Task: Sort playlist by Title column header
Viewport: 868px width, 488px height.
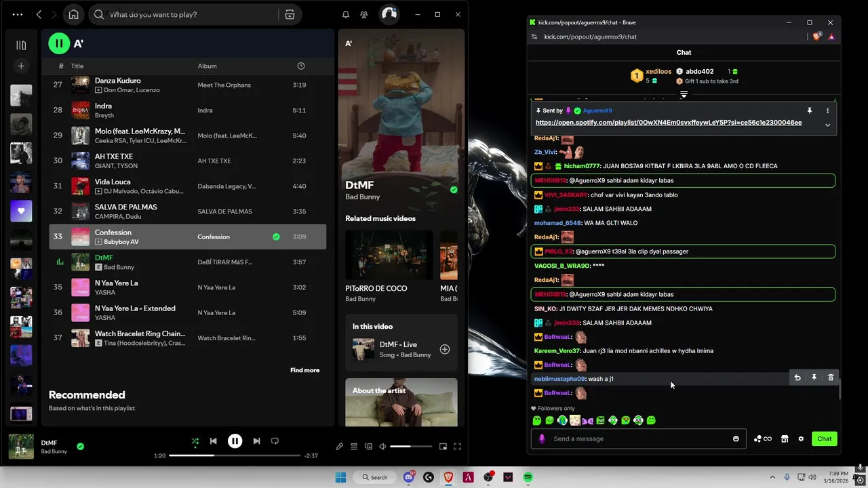Action: coord(77,66)
